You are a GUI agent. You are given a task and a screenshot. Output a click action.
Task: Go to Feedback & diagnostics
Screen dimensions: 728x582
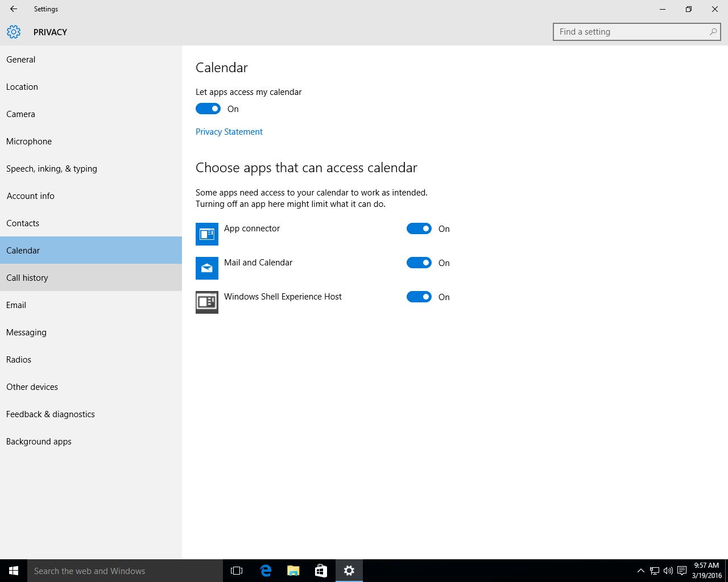[x=91, y=414]
